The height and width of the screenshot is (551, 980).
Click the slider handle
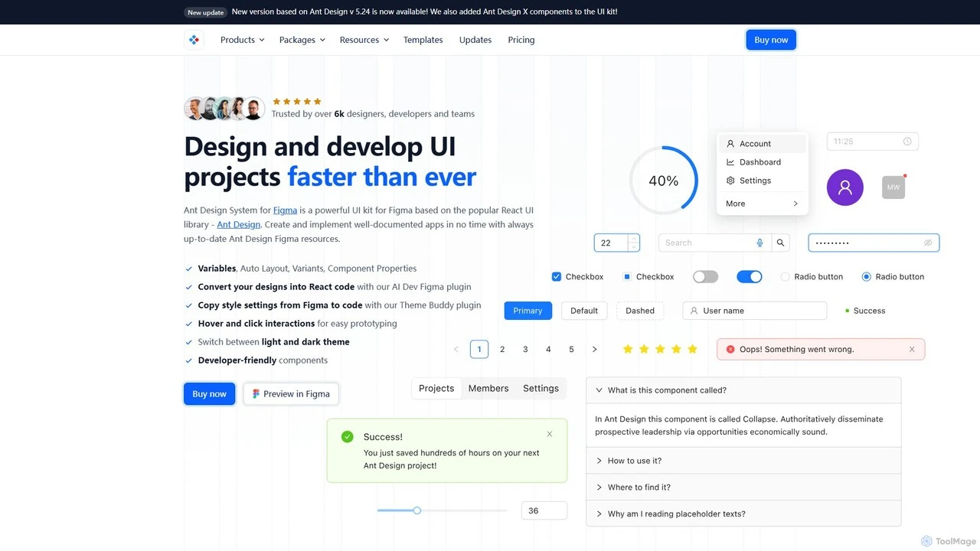[417, 510]
